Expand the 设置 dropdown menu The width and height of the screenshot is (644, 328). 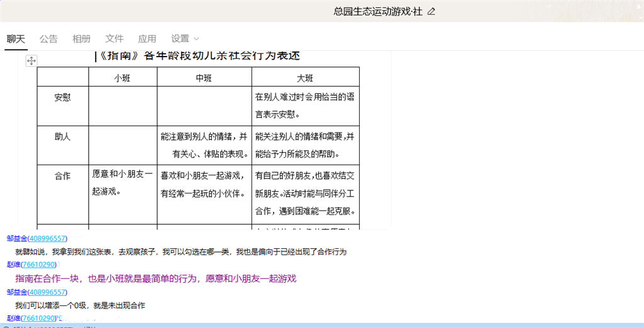[x=185, y=39]
